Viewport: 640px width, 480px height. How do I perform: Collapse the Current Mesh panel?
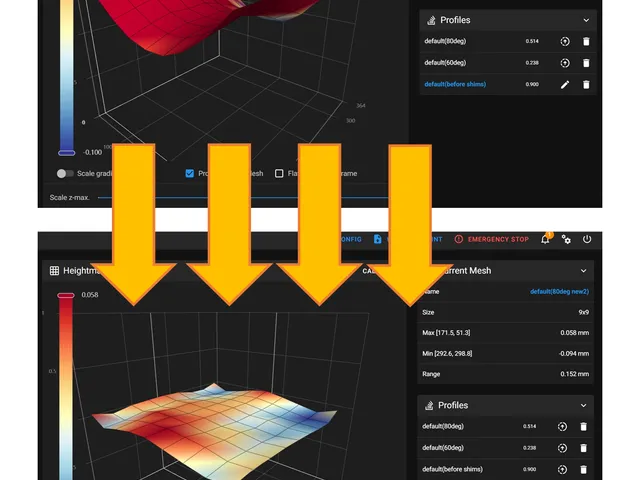coord(584,271)
